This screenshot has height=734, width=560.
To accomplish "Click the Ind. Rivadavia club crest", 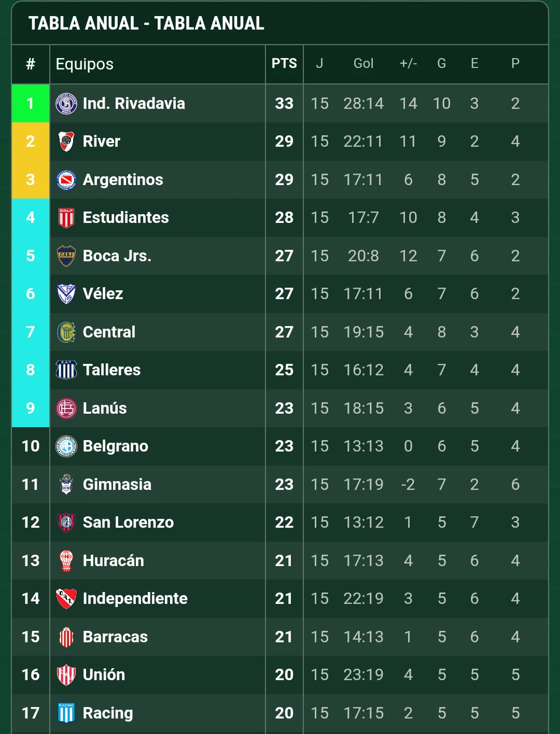I will click(x=66, y=104).
